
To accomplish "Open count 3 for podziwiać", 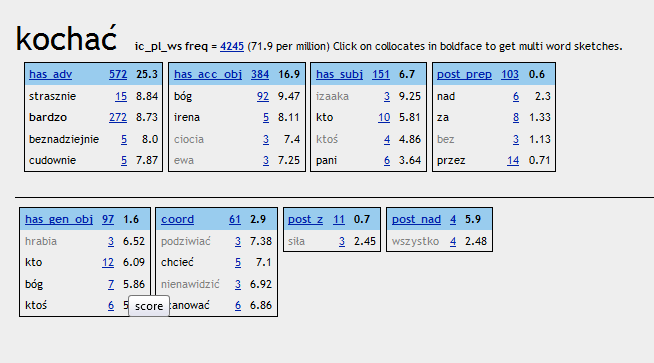I will pyautogui.click(x=238, y=242).
